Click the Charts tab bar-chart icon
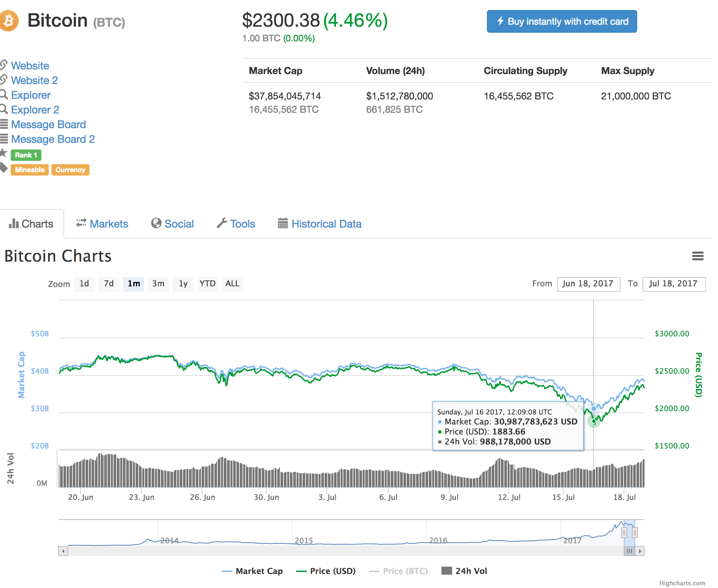The width and height of the screenshot is (718, 588). click(x=14, y=224)
